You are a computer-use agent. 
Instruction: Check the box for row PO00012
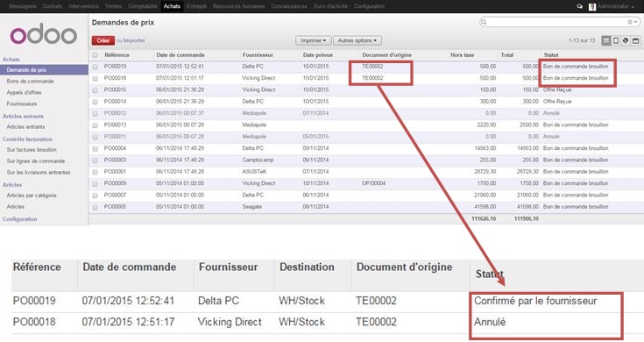point(96,113)
